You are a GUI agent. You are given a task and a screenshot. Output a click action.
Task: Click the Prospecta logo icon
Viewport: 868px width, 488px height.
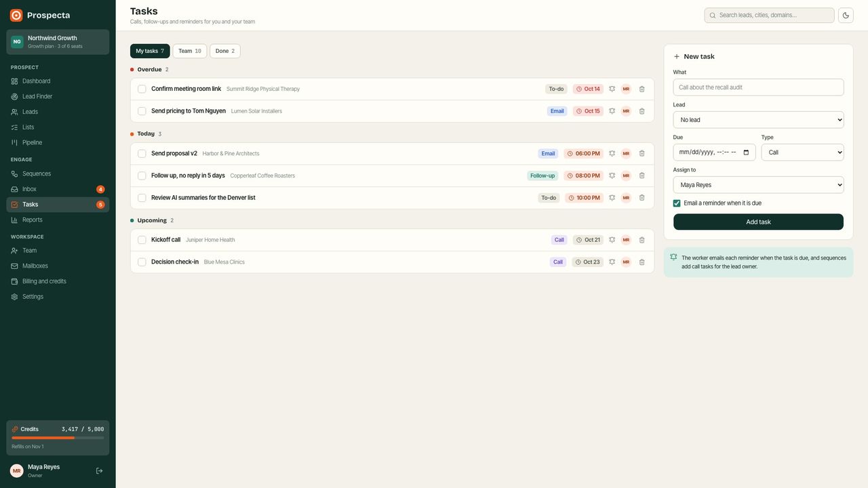pos(16,15)
